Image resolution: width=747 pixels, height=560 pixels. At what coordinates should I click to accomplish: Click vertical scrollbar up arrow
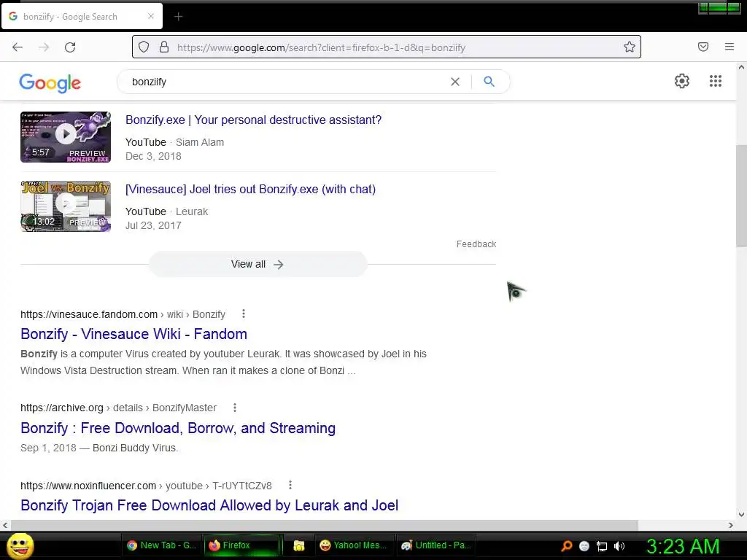pyautogui.click(x=741, y=68)
